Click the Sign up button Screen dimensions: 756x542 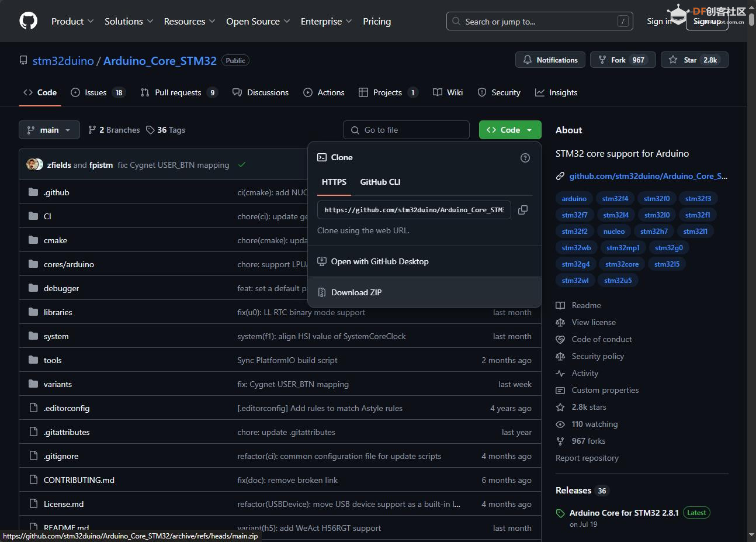click(x=707, y=21)
